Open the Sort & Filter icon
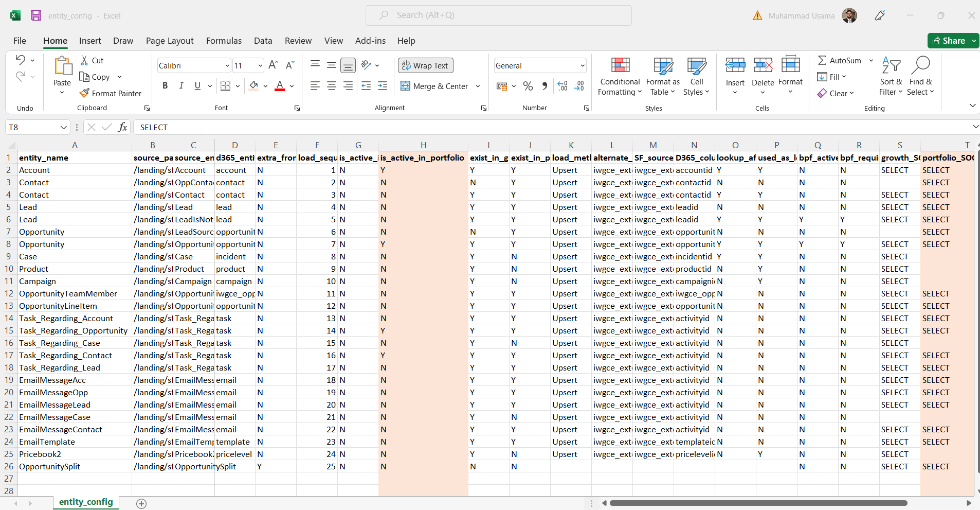980x510 pixels. tap(891, 65)
